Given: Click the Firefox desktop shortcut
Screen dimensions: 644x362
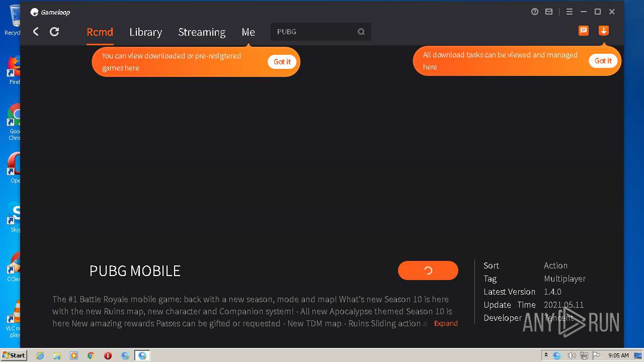Looking at the screenshot, I should pos(14,70).
